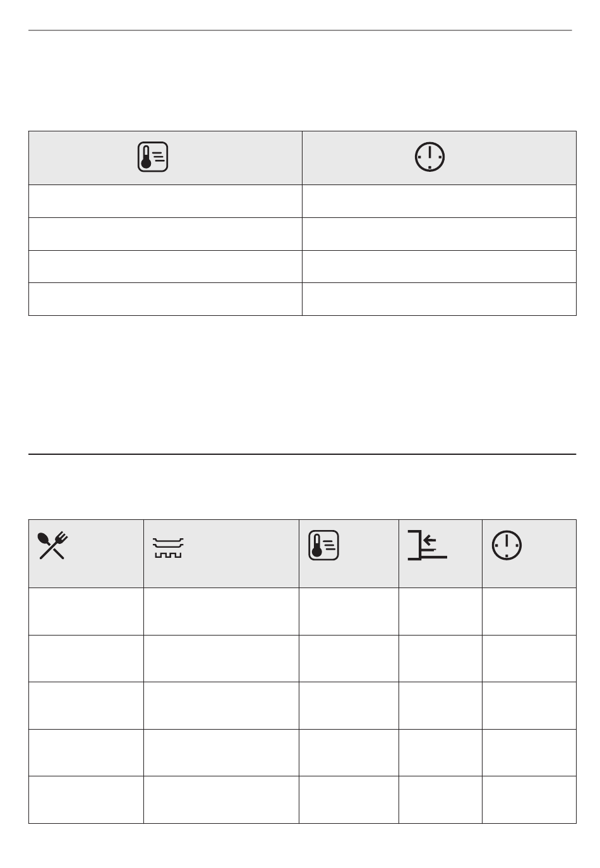The image size is (600, 868).
Task: Click the thermometer icon in the two-column table
Action: [x=152, y=157]
